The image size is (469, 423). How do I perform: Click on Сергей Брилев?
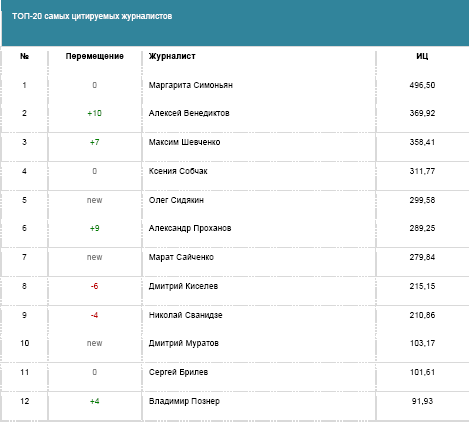click(178, 372)
